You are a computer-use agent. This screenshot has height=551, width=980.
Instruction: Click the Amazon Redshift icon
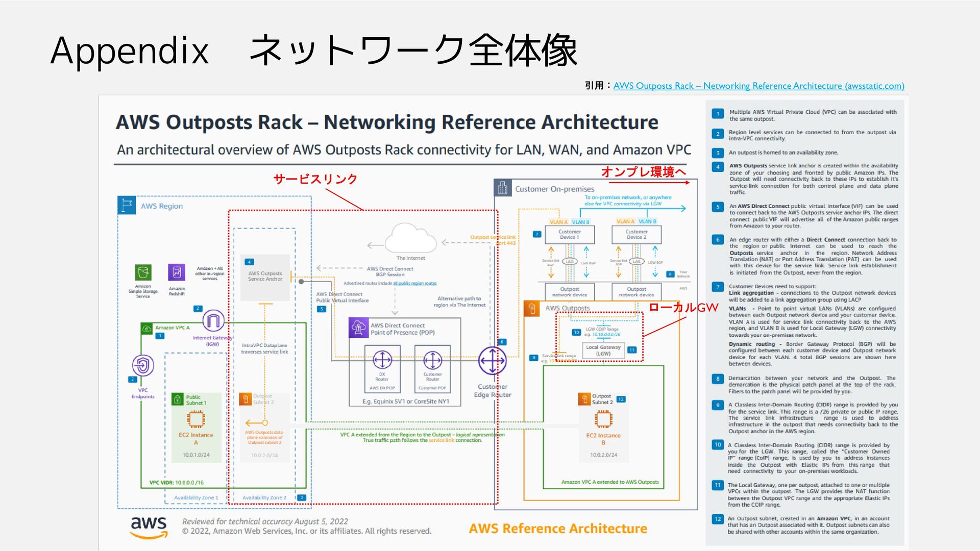[x=177, y=272]
